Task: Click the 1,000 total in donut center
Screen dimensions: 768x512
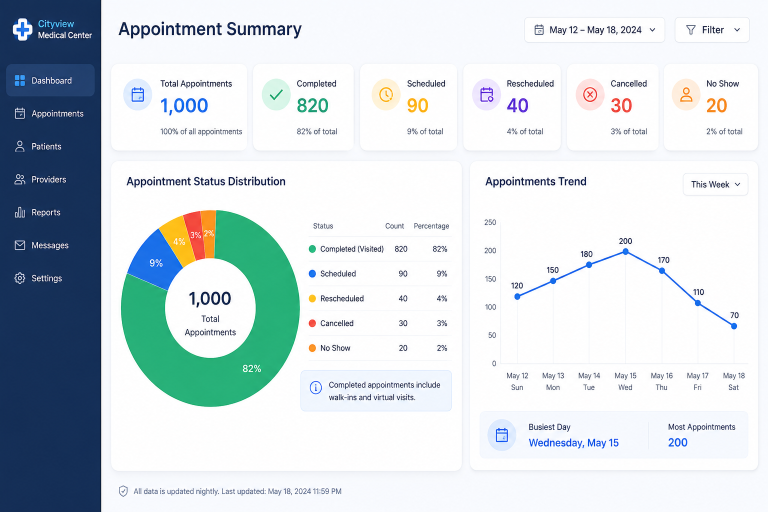Action: click(x=210, y=298)
